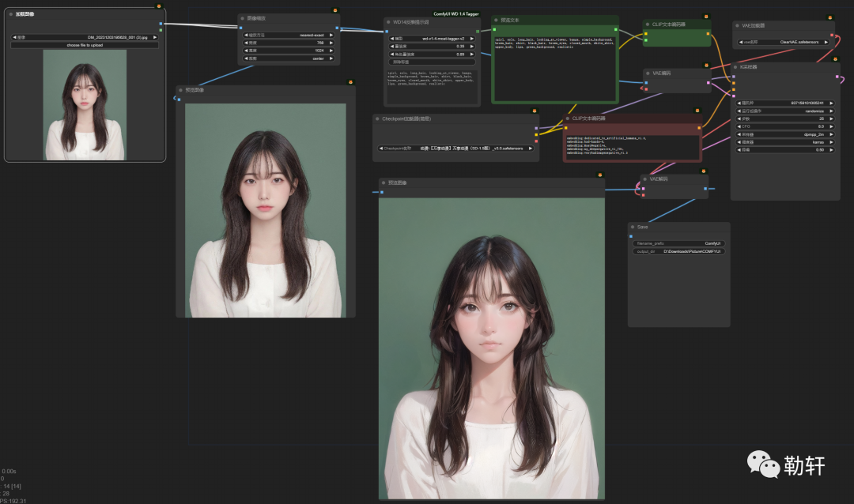This screenshot has height=504, width=854.
Task: Click the photo thumbnail in 加载图像 node
Action: coord(85,105)
